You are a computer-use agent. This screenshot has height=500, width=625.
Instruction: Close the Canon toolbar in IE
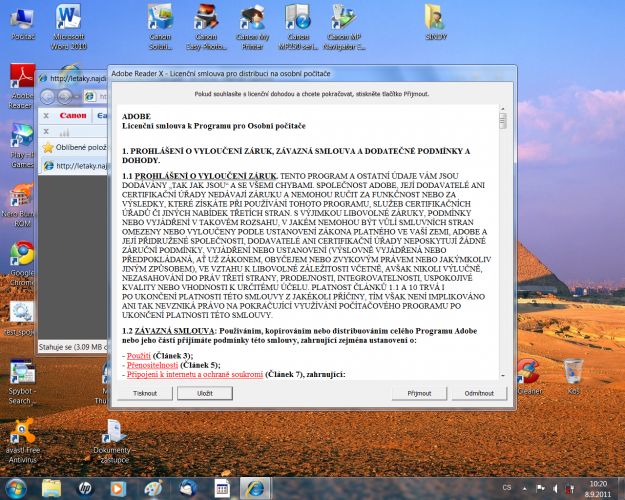tap(46, 116)
